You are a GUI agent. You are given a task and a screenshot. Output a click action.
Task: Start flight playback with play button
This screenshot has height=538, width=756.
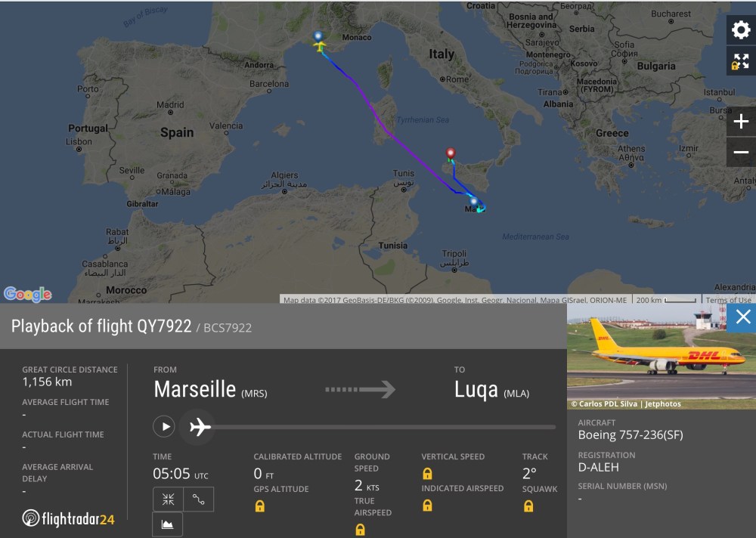click(164, 427)
